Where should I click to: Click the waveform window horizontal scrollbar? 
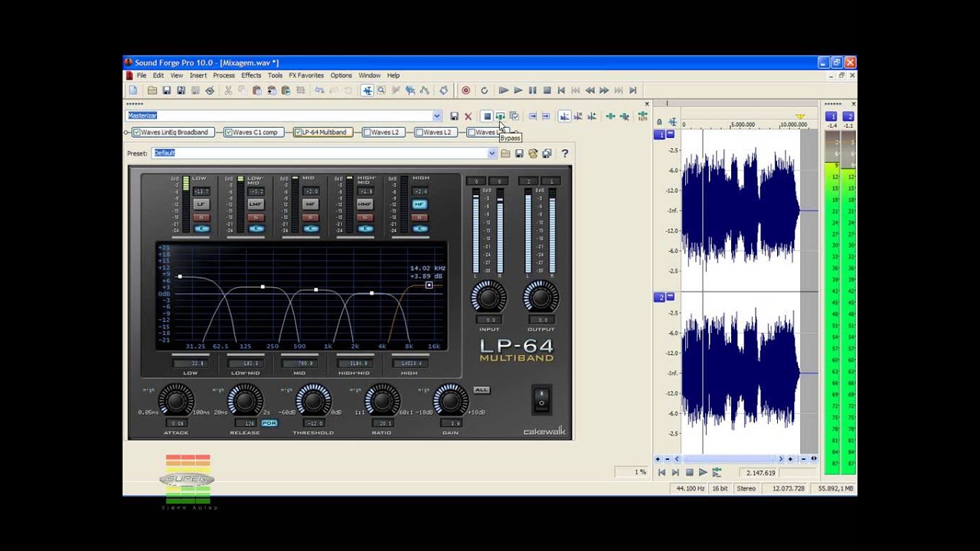pos(728,458)
